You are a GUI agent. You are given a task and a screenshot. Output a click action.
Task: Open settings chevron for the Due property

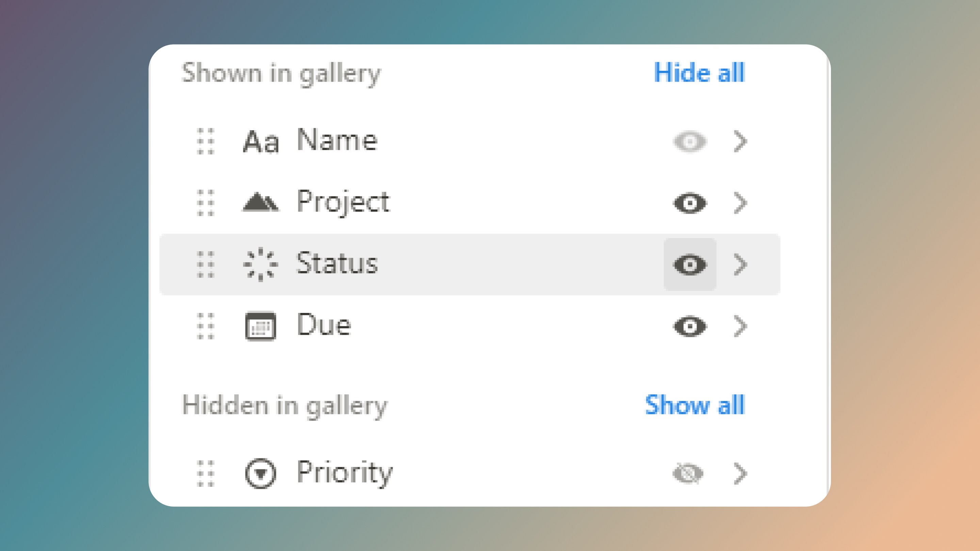[x=739, y=326]
